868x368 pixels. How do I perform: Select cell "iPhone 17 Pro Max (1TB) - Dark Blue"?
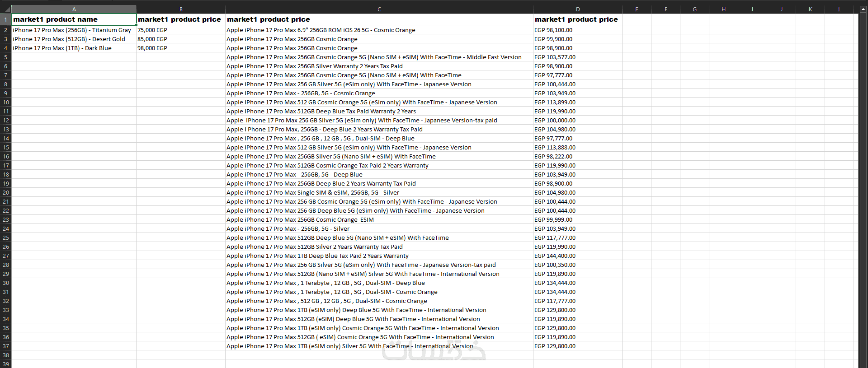point(74,48)
